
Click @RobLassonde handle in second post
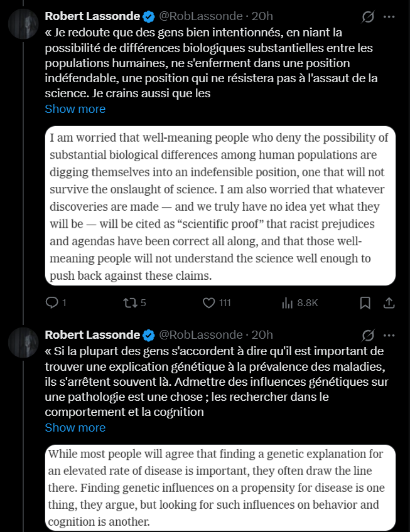(200, 335)
